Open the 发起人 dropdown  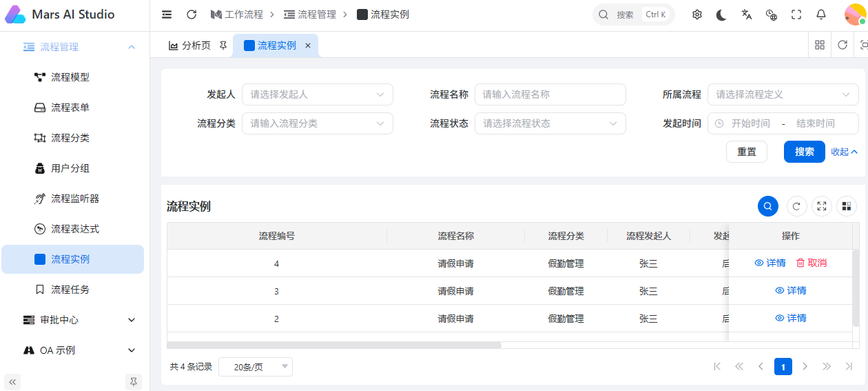(318, 94)
